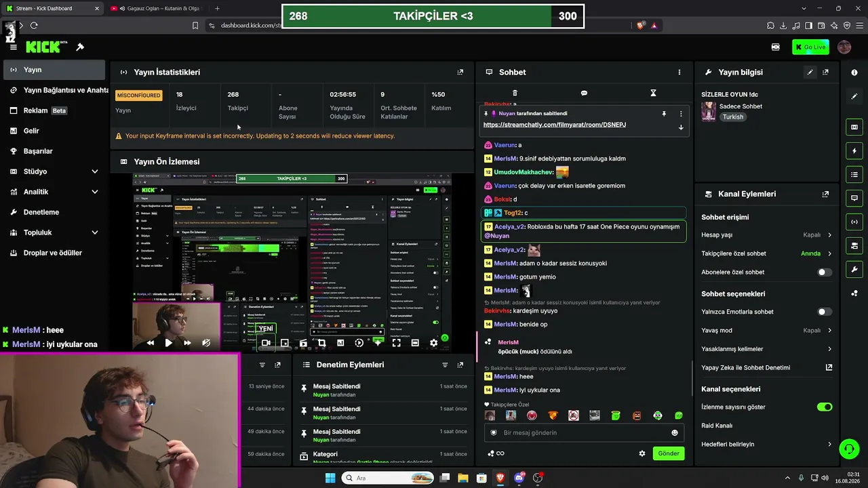Open Yasaklanmış kelimeler settings

766,349
